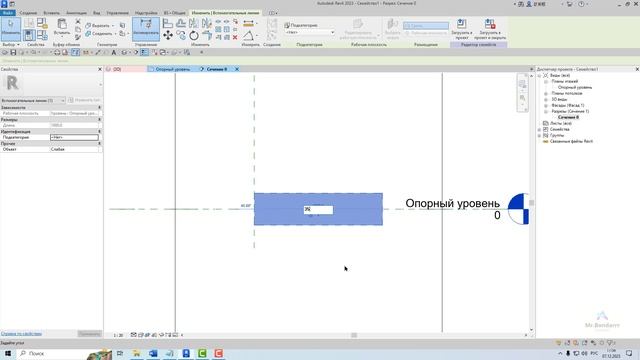Open Справка по свойствам link

click(x=21, y=334)
